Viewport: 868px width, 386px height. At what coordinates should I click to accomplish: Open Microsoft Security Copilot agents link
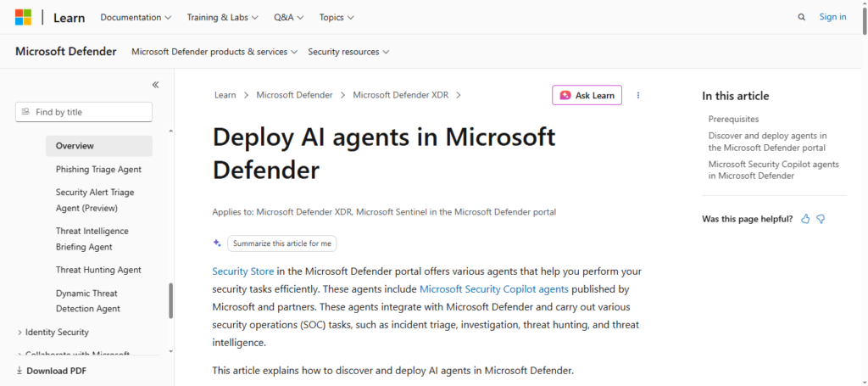494,289
